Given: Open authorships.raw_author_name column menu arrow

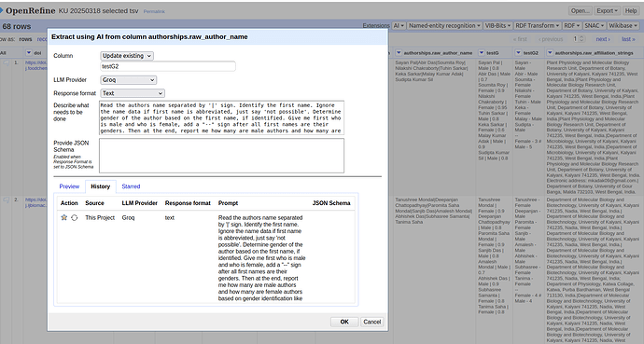Looking at the screenshot, I should point(399,53).
